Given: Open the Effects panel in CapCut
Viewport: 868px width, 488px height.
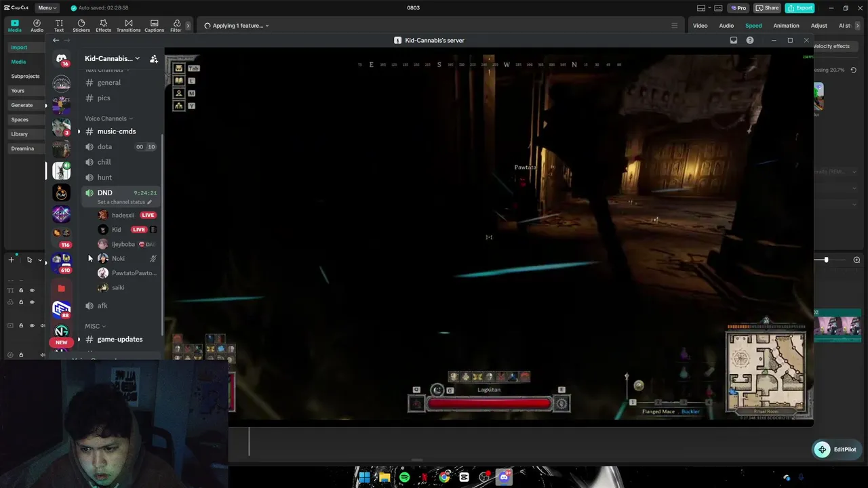Looking at the screenshot, I should pyautogui.click(x=103, y=26).
